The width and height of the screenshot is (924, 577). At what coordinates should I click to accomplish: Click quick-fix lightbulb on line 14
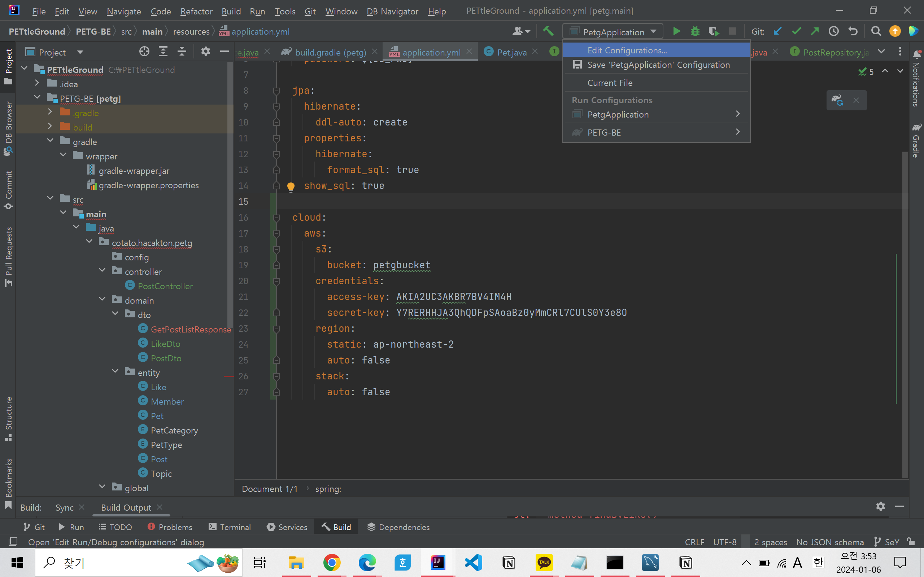(x=291, y=186)
